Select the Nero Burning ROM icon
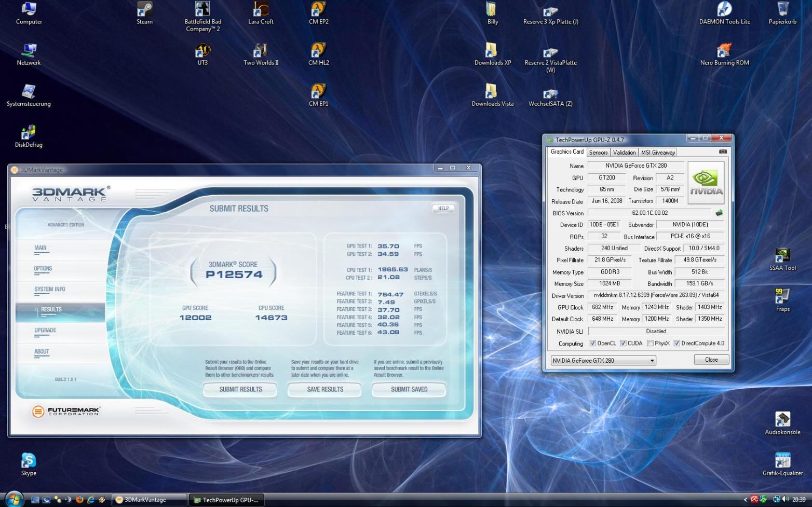The height and width of the screenshot is (507, 812). coord(724,54)
